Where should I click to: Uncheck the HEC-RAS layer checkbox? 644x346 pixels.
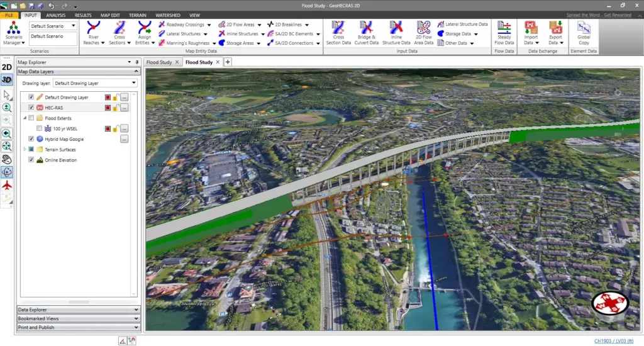pos(31,108)
